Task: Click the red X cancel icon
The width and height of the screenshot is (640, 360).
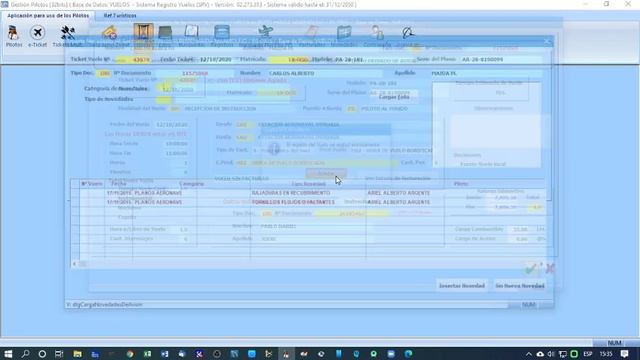Action: click(550, 268)
